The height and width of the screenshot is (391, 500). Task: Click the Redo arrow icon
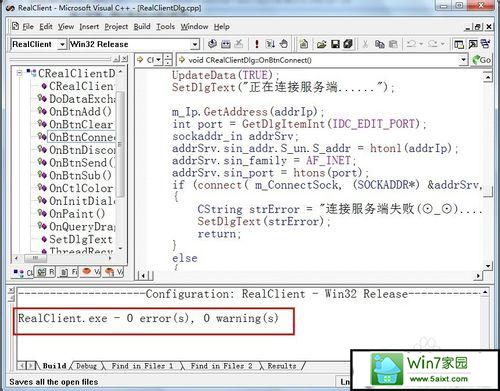point(433,44)
